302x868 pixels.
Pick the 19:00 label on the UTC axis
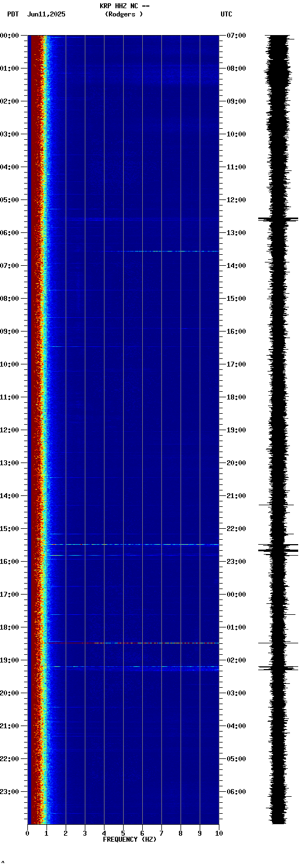(236, 430)
